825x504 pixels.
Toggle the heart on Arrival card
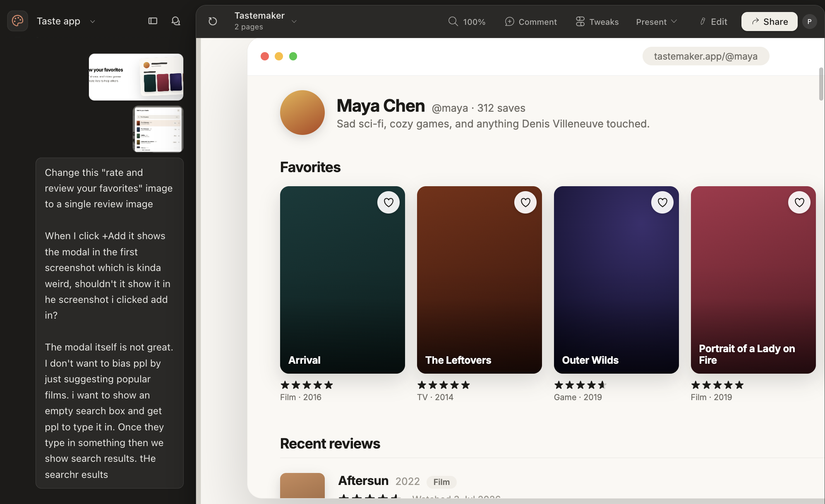click(388, 202)
